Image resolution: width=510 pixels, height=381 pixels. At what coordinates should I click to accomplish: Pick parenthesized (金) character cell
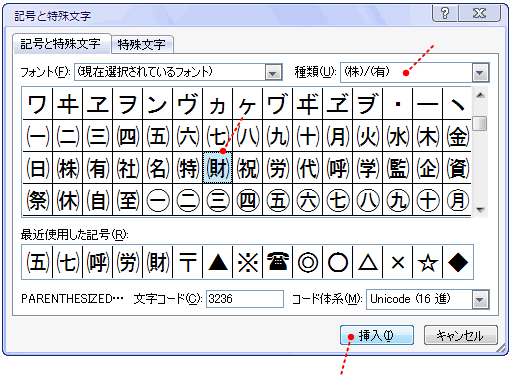point(457,136)
